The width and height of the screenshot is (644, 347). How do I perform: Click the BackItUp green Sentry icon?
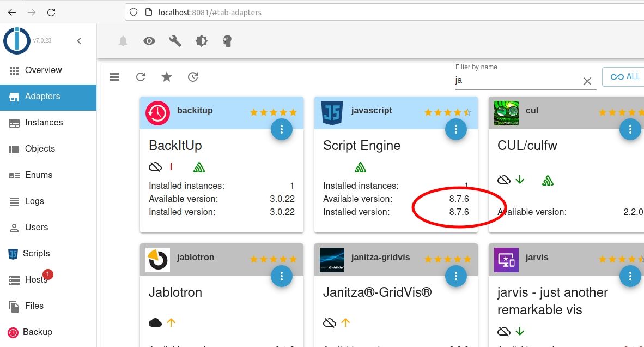pos(199,167)
